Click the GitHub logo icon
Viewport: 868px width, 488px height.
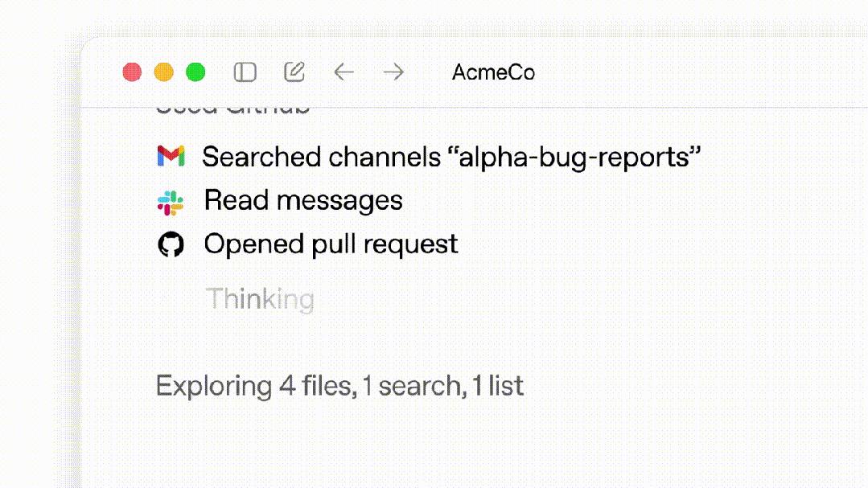(x=171, y=244)
